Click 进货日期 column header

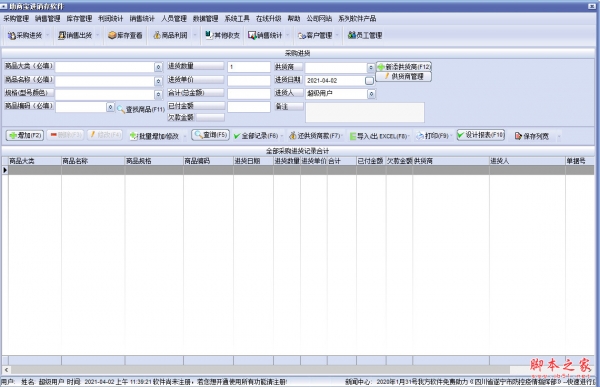pyautogui.click(x=253, y=161)
